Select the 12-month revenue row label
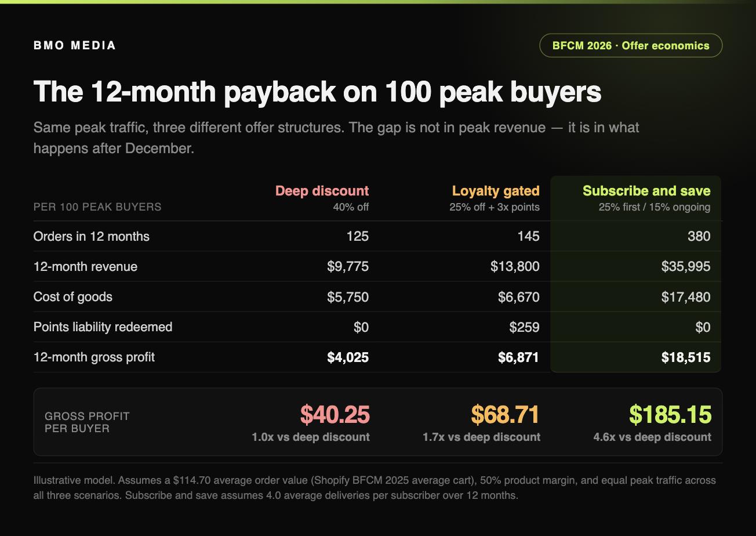Image resolution: width=756 pixels, height=536 pixels. click(85, 266)
